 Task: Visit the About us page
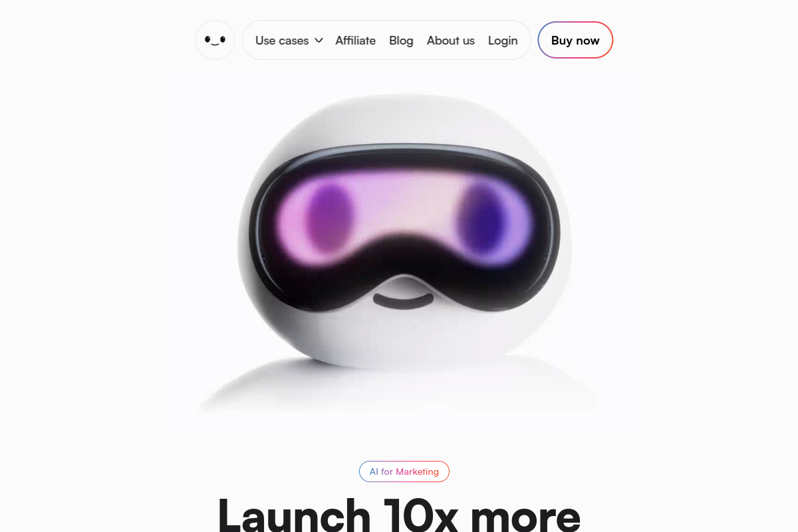pos(450,41)
